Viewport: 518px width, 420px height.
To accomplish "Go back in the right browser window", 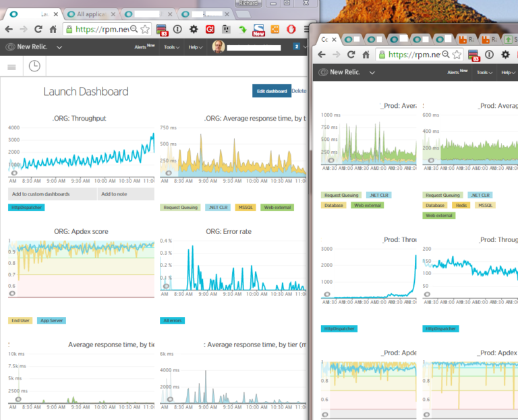I will (x=322, y=55).
